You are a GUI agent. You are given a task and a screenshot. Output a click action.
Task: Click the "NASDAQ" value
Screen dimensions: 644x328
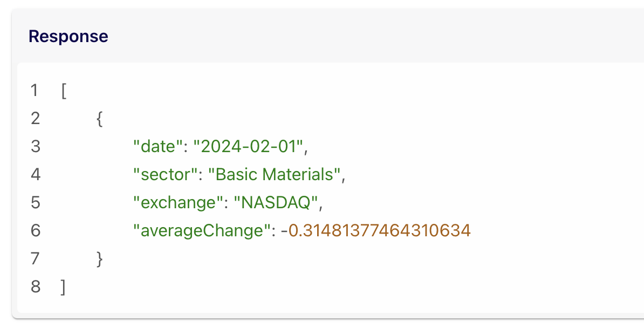coord(275,202)
